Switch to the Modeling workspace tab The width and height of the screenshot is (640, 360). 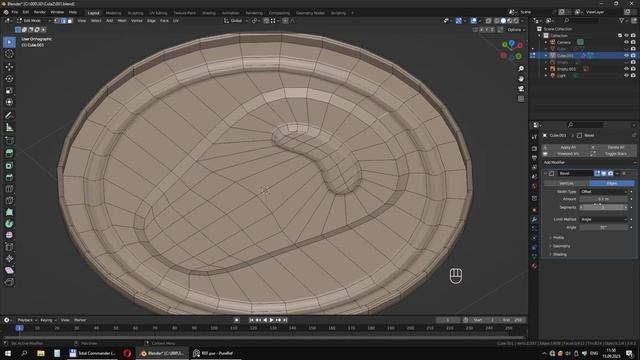pos(113,13)
